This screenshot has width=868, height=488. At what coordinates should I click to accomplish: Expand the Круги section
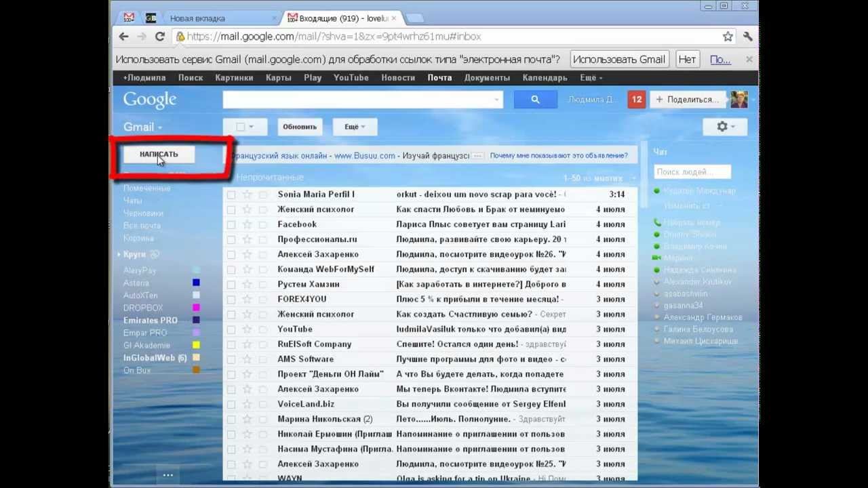[x=120, y=255]
